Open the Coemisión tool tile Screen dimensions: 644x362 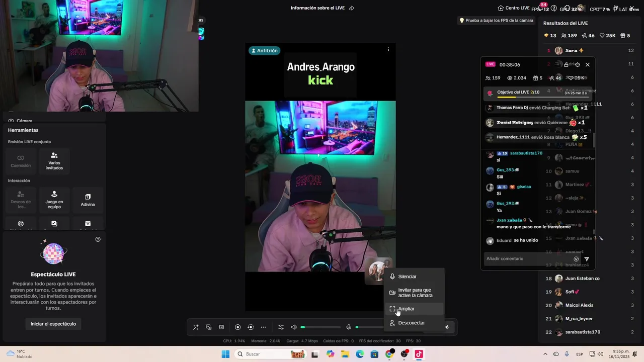21,161
